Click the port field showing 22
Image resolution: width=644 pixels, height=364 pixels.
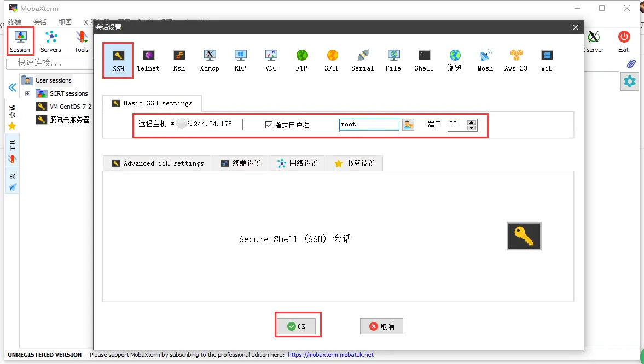(457, 125)
